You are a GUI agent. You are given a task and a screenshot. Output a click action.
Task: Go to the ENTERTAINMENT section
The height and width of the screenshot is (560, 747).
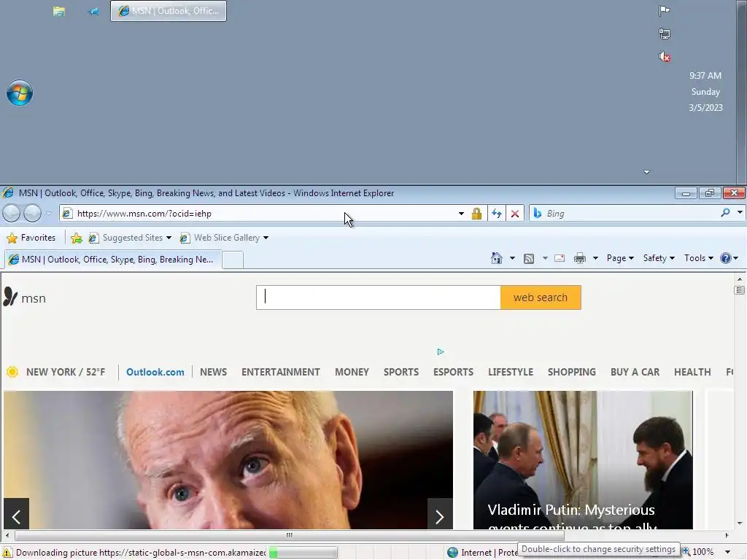[x=281, y=372]
